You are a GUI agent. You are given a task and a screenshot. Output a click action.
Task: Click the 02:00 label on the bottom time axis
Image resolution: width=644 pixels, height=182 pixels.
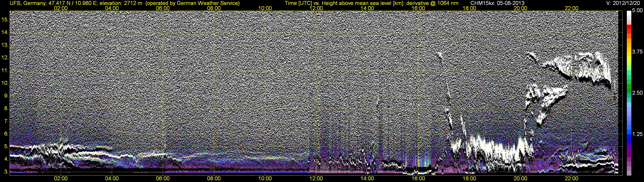pos(61,179)
